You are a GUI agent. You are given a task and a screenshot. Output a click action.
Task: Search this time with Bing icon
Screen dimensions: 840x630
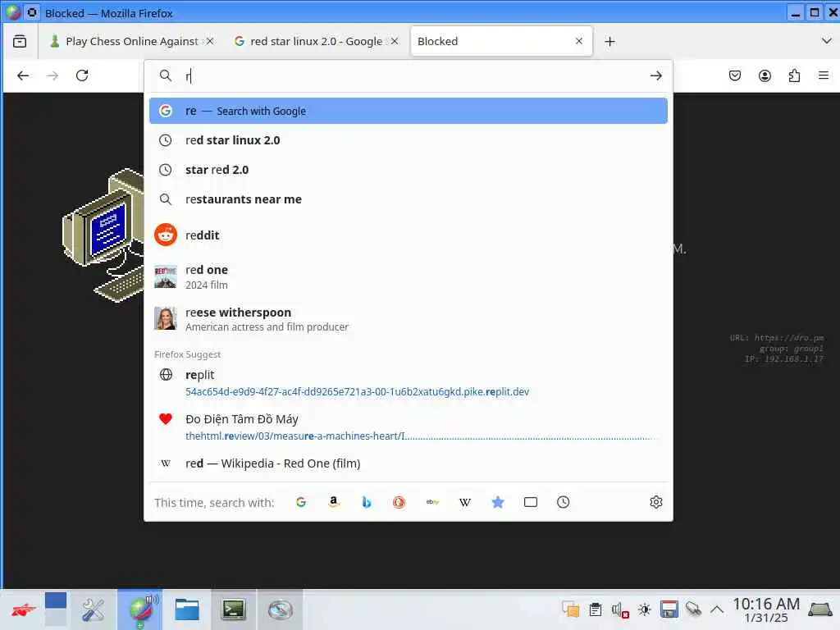(367, 502)
